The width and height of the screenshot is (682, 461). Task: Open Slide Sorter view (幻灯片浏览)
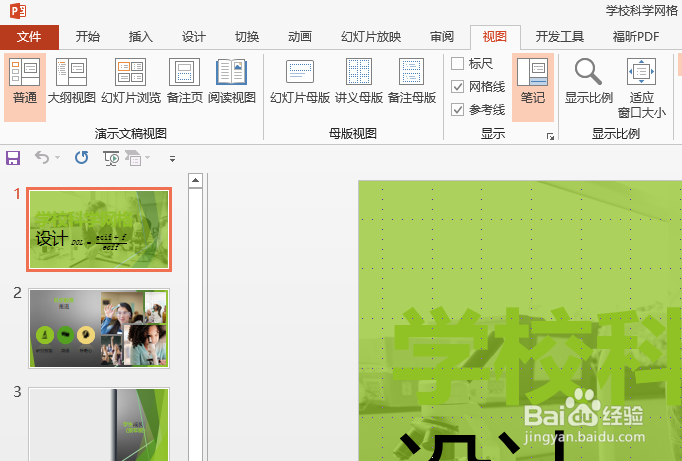click(x=130, y=82)
